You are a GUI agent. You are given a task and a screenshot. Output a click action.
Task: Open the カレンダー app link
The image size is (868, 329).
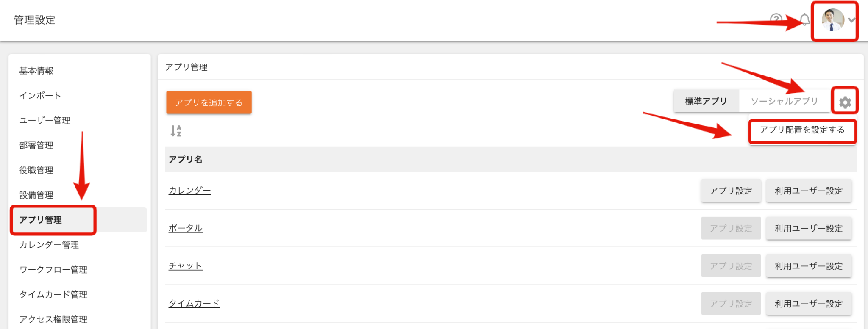click(190, 191)
